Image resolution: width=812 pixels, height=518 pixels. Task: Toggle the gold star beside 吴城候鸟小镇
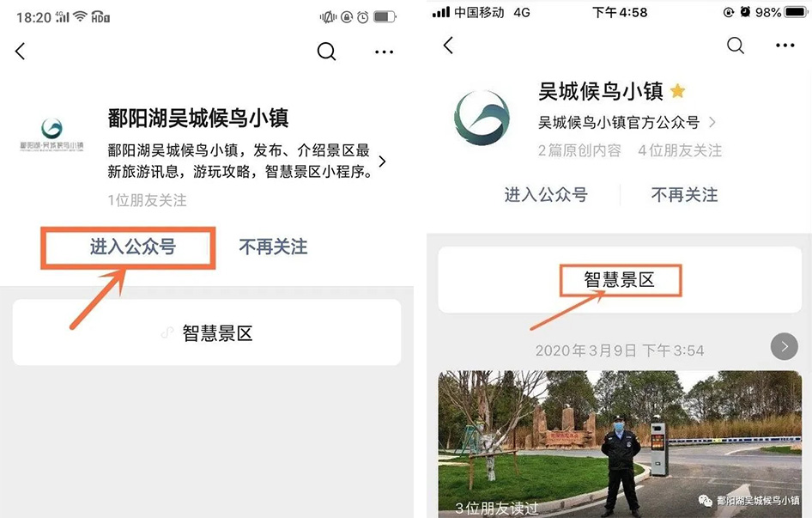point(677,91)
